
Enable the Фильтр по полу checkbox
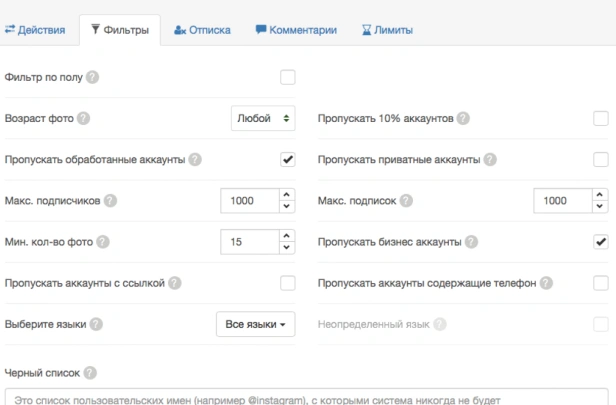point(288,77)
